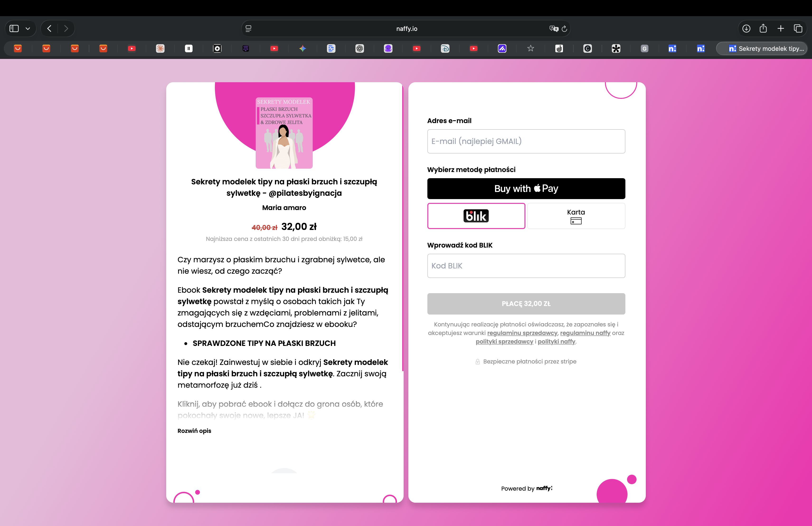Show downloads with the download icon
The image size is (812, 526).
click(746, 29)
